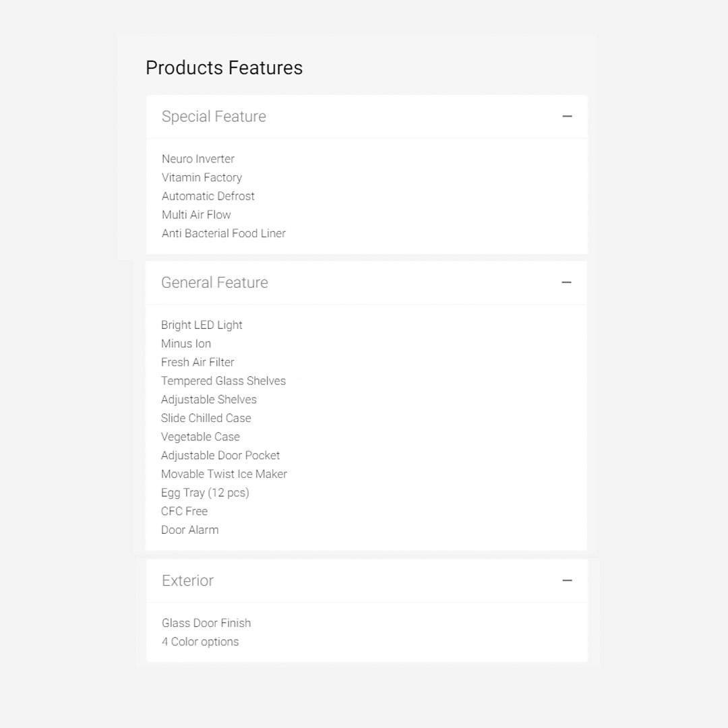The width and height of the screenshot is (728, 728).
Task: Click the Multi Air Flow item
Action: click(x=196, y=214)
